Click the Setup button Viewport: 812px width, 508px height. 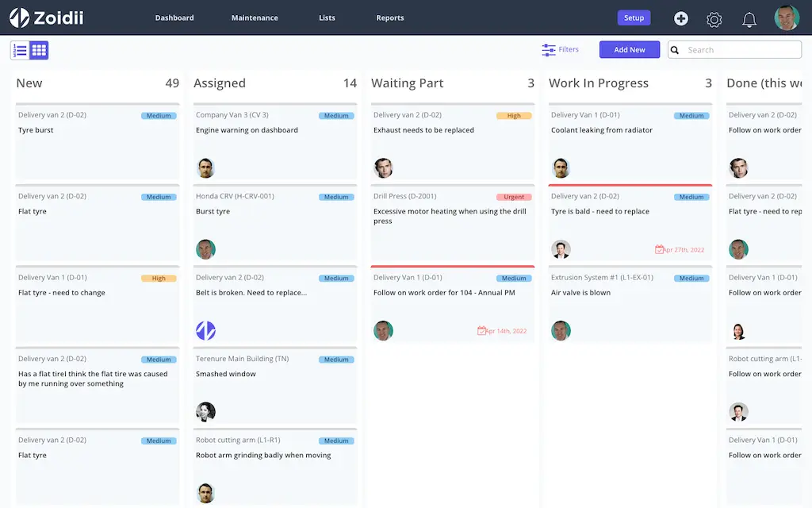click(634, 17)
